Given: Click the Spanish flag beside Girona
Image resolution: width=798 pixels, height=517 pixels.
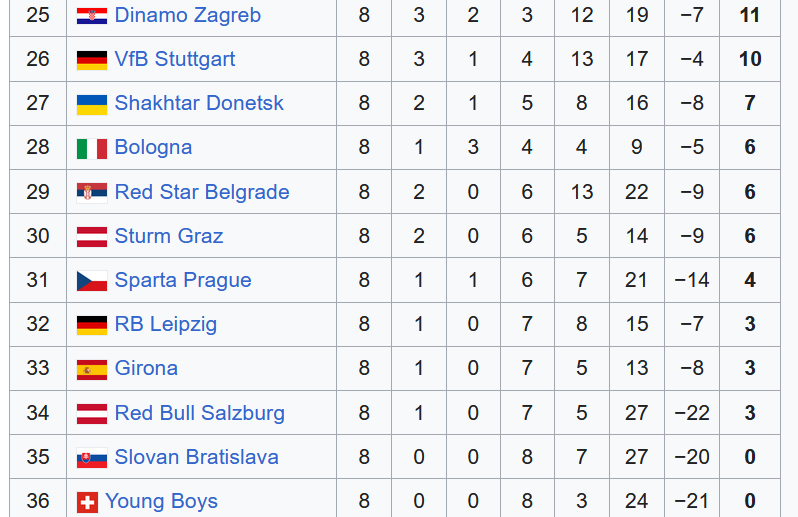Looking at the screenshot, I should [92, 369].
